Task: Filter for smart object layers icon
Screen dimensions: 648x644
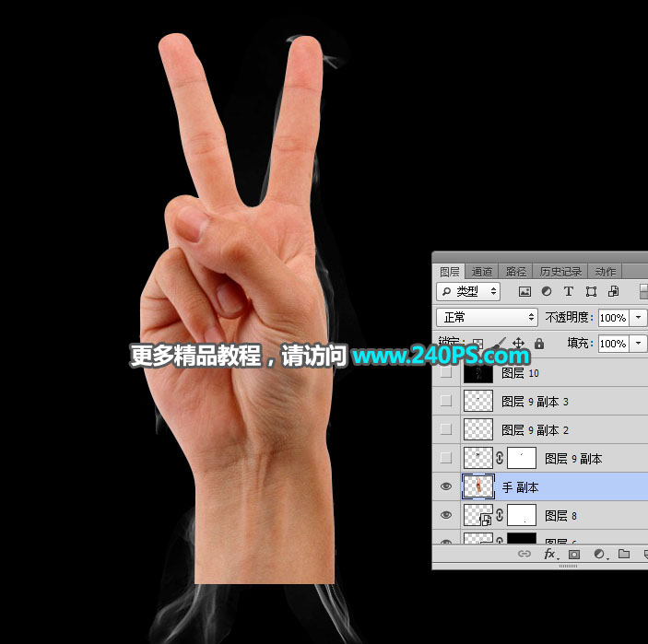Action: click(x=613, y=292)
